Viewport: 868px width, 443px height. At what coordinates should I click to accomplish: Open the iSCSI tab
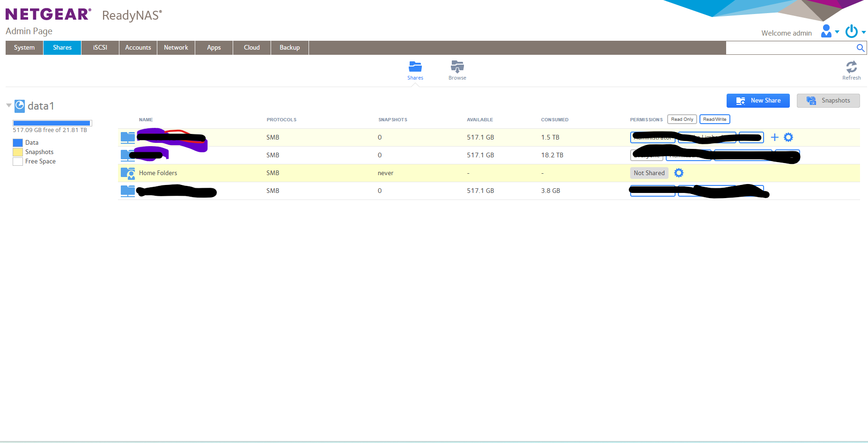point(100,47)
